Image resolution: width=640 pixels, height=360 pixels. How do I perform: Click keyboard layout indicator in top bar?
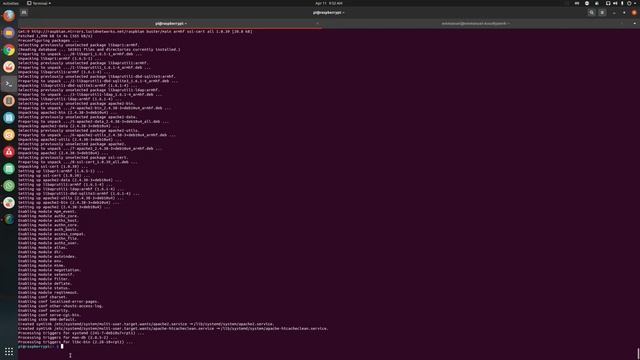577,3
